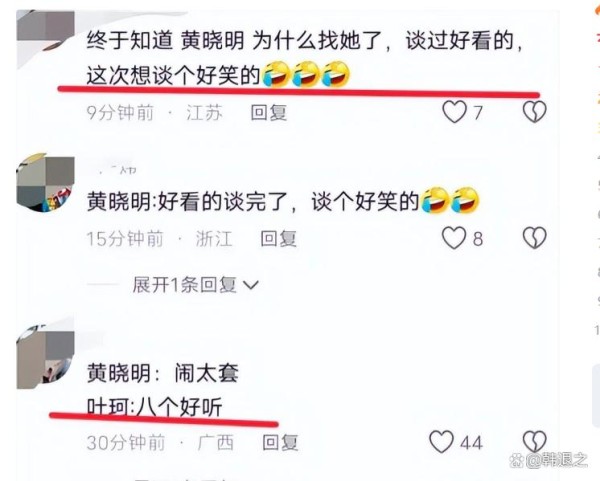Click the chevron next to 展开1条回复

coord(251,285)
